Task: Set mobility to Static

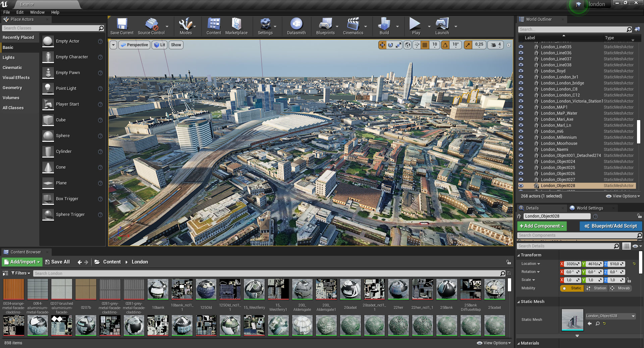Action: pos(572,288)
